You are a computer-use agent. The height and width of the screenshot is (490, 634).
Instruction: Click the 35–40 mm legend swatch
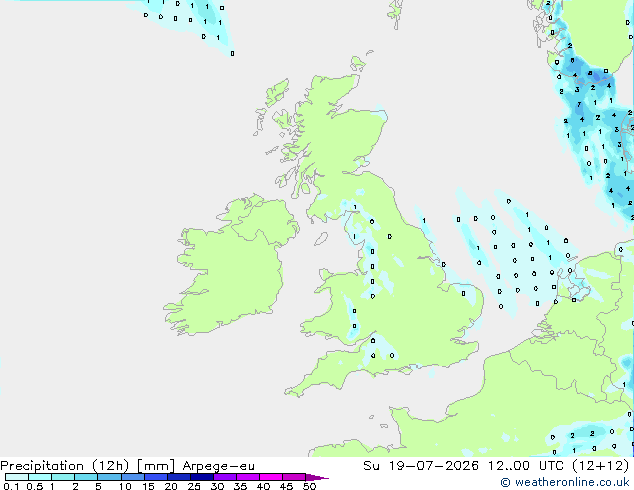click(x=247, y=477)
